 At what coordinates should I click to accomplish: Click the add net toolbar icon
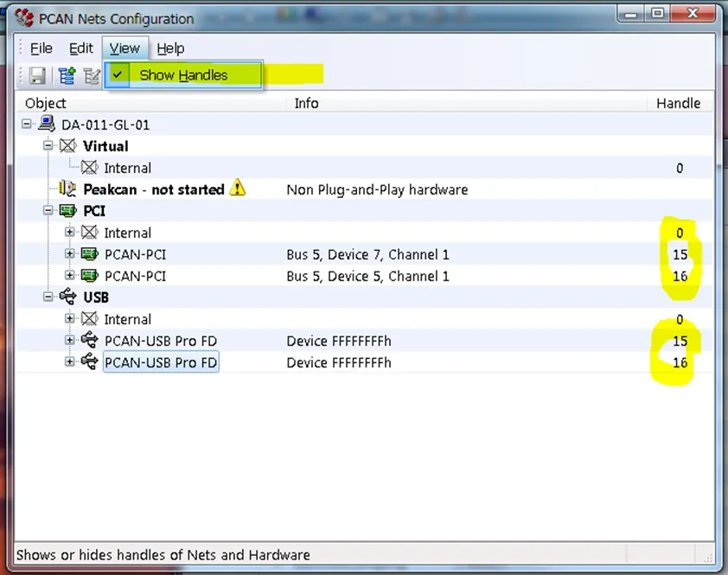click(67, 76)
